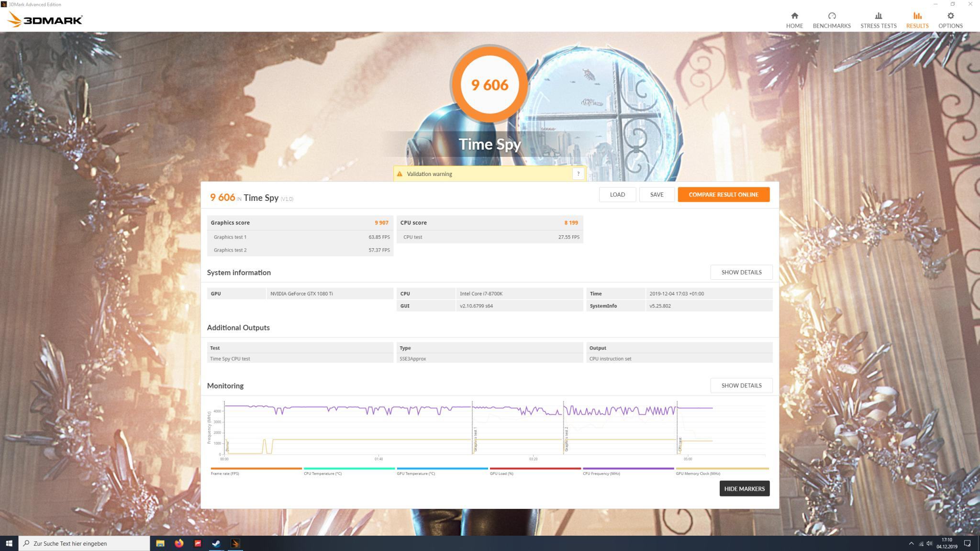
Task: Show details for System information
Action: (741, 272)
